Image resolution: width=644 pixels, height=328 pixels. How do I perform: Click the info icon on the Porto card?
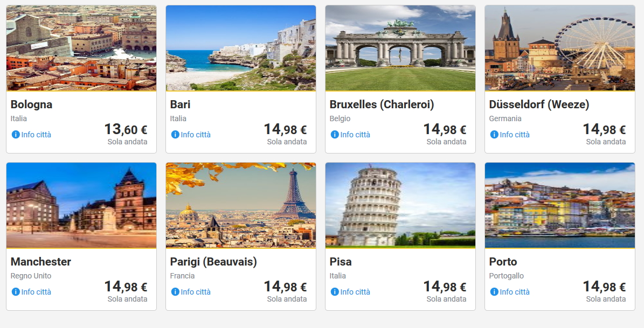pyautogui.click(x=494, y=292)
